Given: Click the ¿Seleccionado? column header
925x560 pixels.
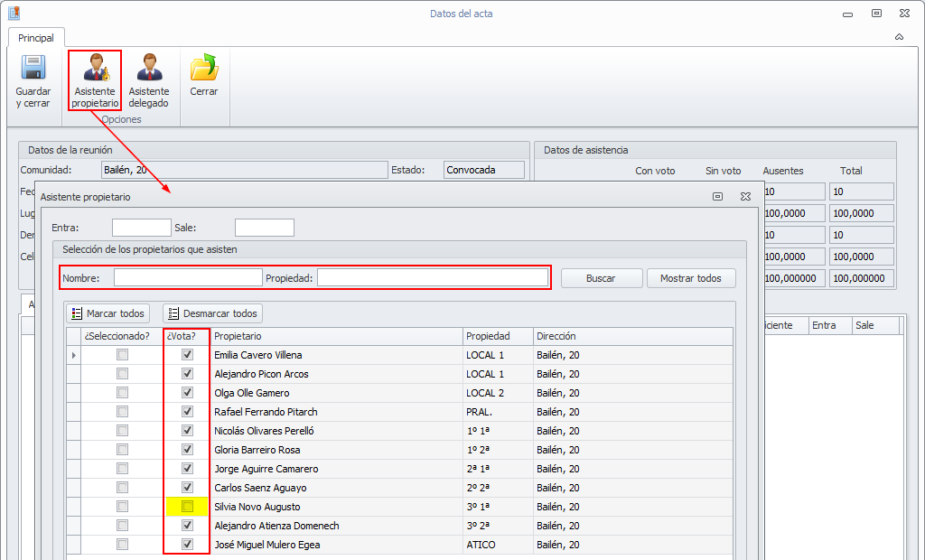Looking at the screenshot, I should [x=122, y=336].
